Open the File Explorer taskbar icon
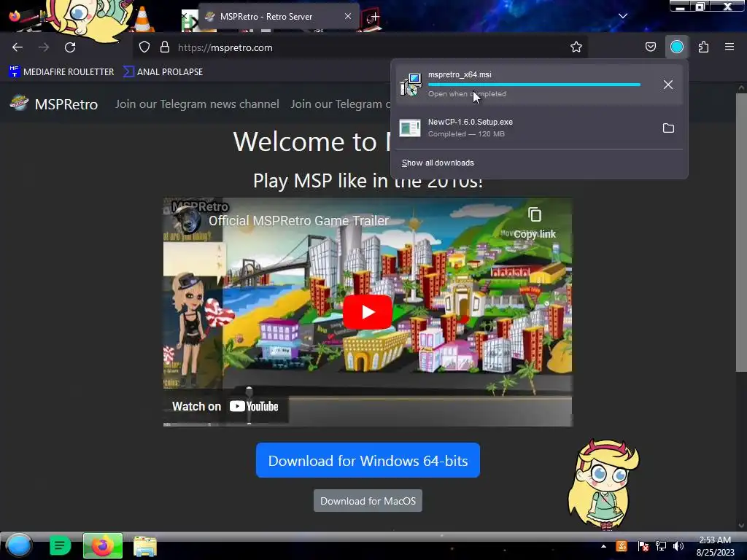 145,546
